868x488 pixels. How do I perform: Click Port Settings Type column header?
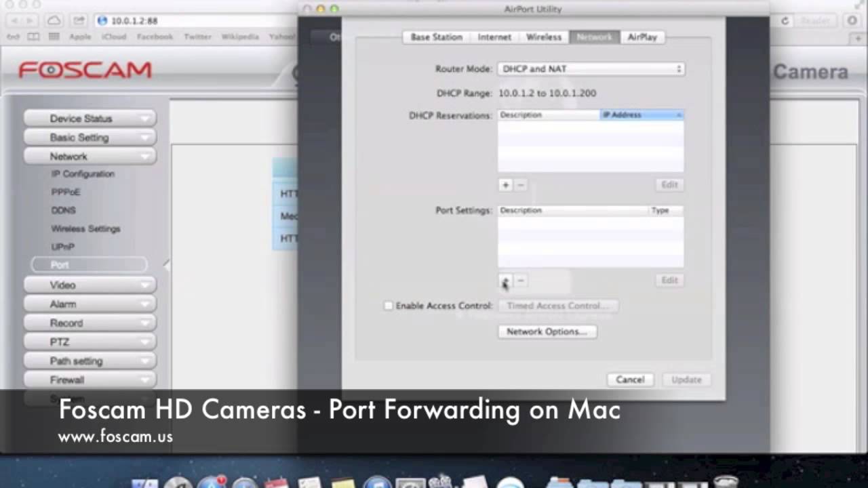coord(666,211)
